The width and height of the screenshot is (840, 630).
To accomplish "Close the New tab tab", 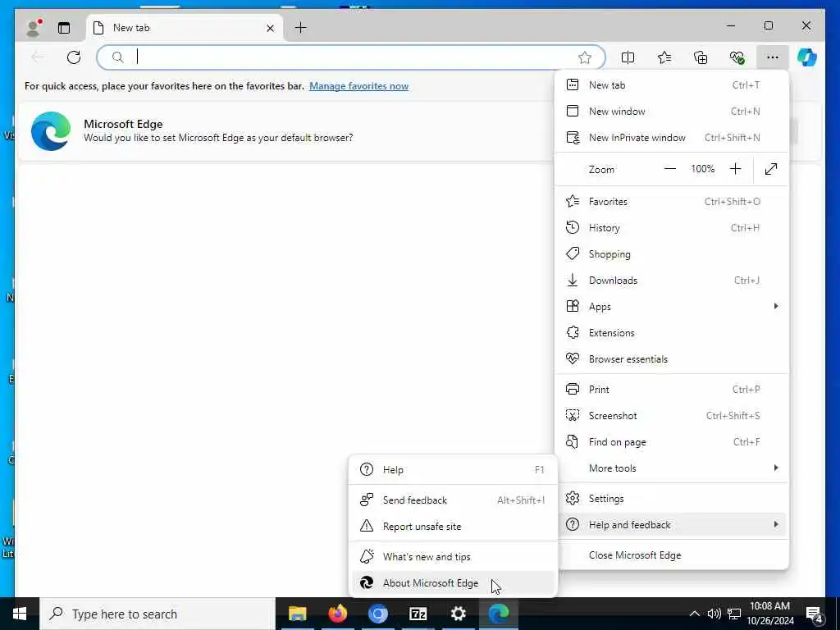I will [270, 28].
